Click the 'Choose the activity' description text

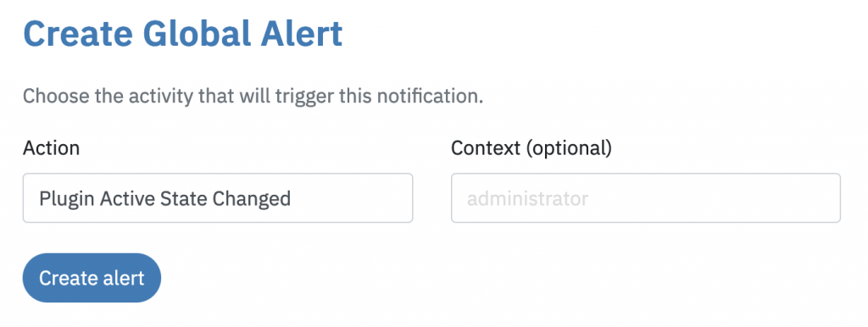pyautogui.click(x=253, y=97)
